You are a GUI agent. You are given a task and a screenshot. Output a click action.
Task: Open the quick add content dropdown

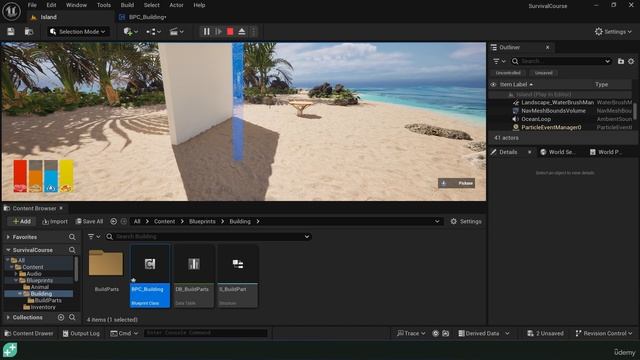click(131, 31)
